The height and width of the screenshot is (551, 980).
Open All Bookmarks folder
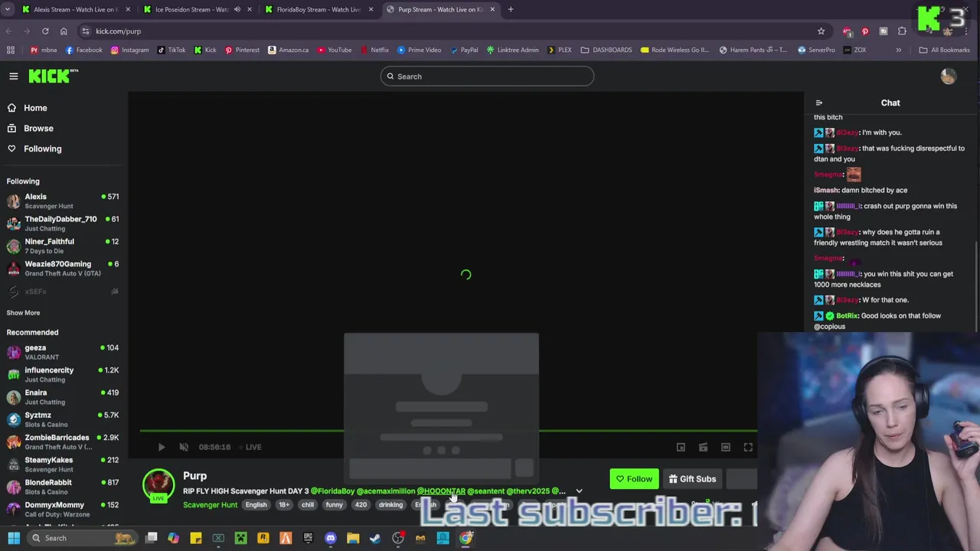tap(945, 50)
